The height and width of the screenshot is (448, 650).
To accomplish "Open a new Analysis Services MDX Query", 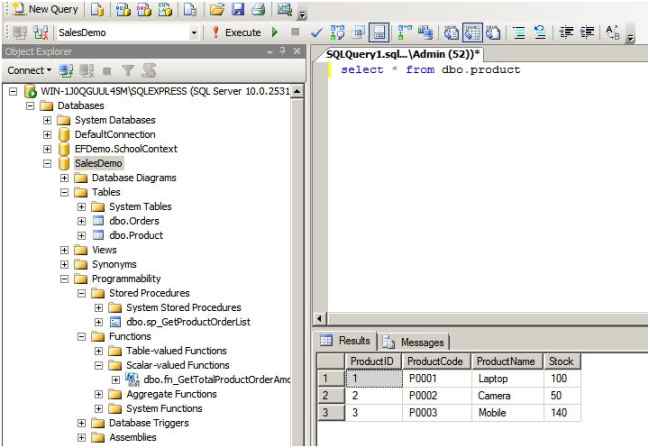I will pos(123,9).
